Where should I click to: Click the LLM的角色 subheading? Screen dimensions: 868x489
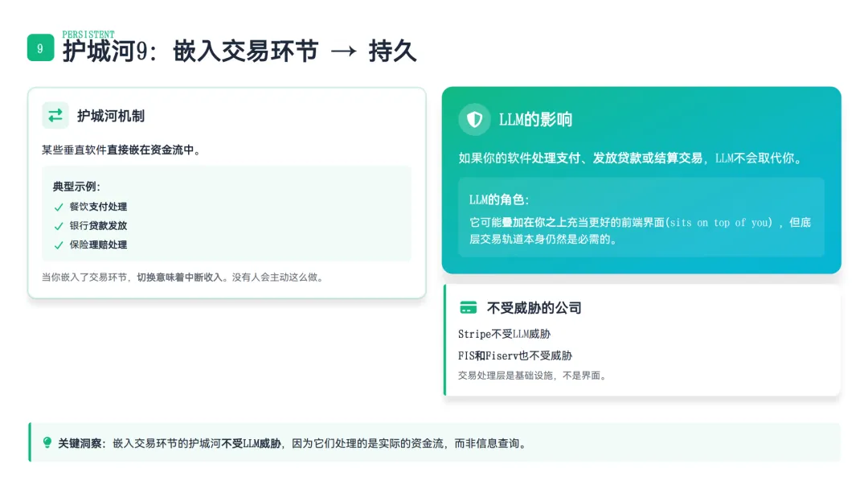tap(499, 200)
